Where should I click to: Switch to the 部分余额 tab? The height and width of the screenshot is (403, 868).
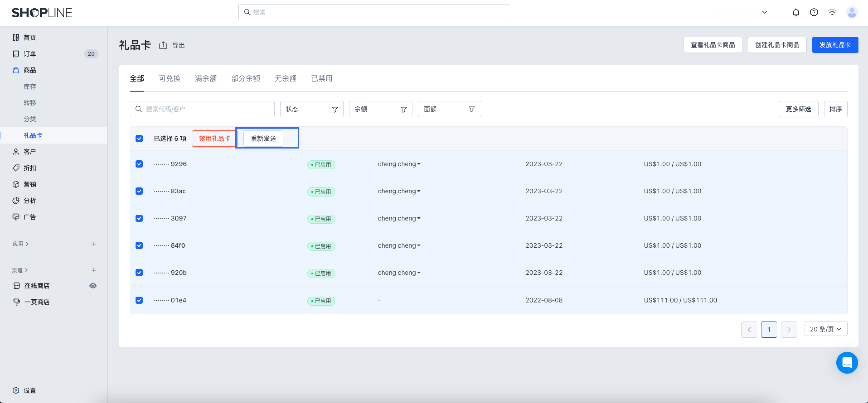tap(246, 78)
